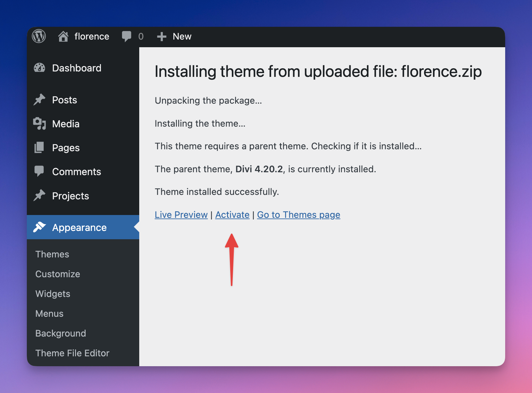The image size is (532, 393).
Task: Click the home icon beside florence
Action: tap(63, 36)
